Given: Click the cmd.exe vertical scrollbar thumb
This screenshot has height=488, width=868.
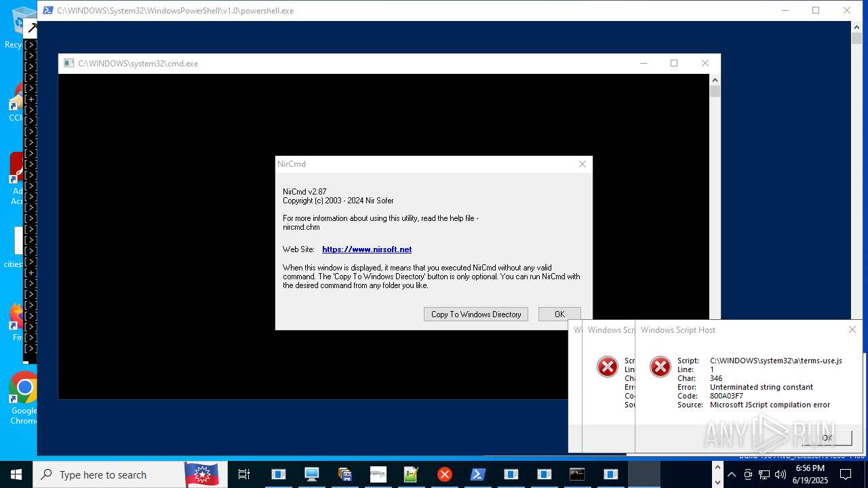Looking at the screenshot, I should (x=715, y=91).
